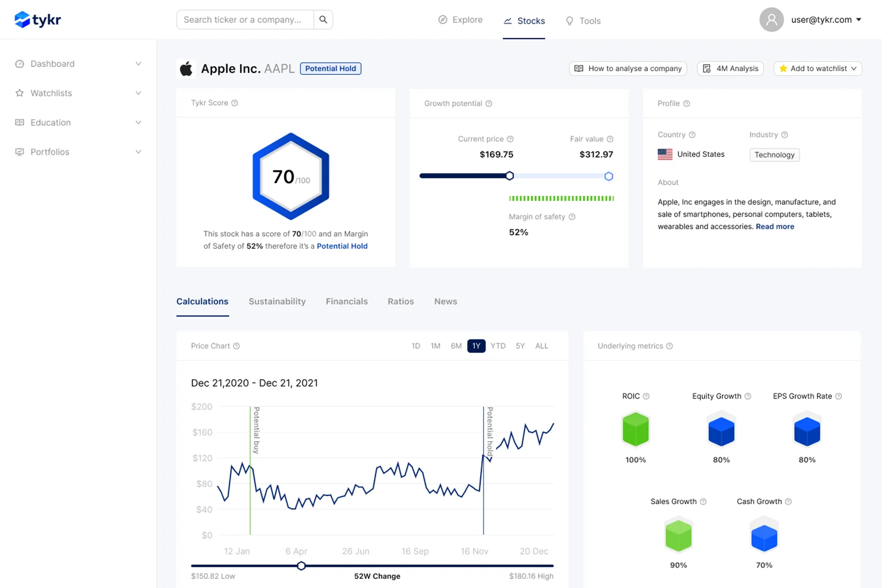Select the YTD chart range
The height and width of the screenshot is (588, 882).
(498, 346)
